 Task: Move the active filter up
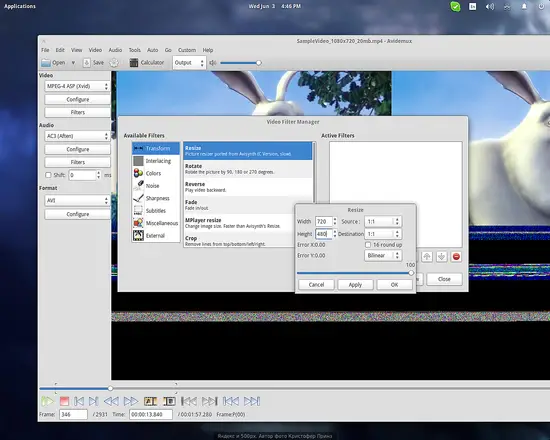(427, 257)
